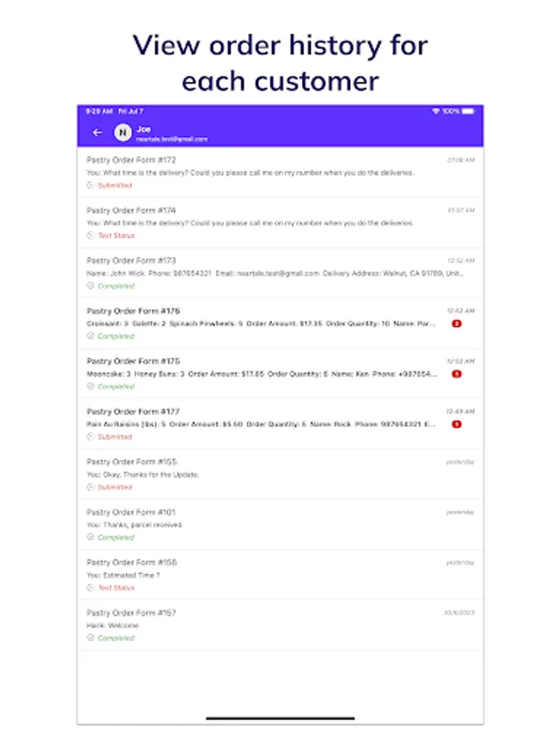Tap the Completed check icon on order #157
This screenshot has width=560, height=747.
tap(90, 637)
